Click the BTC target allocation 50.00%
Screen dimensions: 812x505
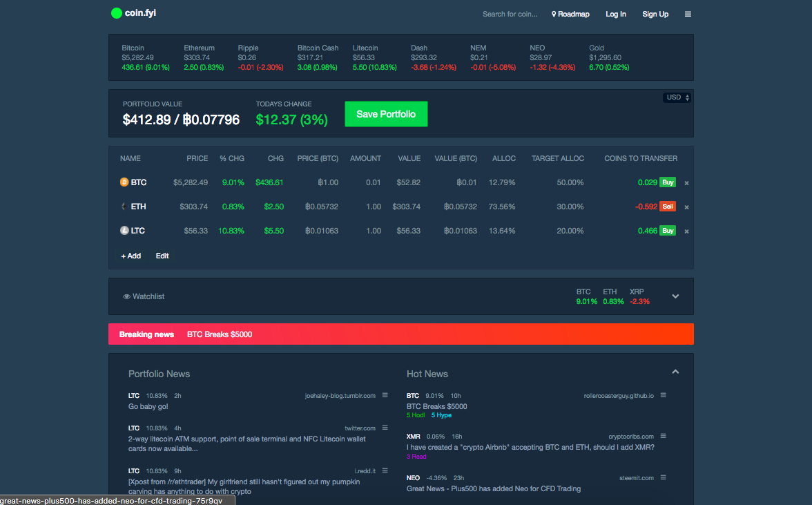click(x=570, y=182)
